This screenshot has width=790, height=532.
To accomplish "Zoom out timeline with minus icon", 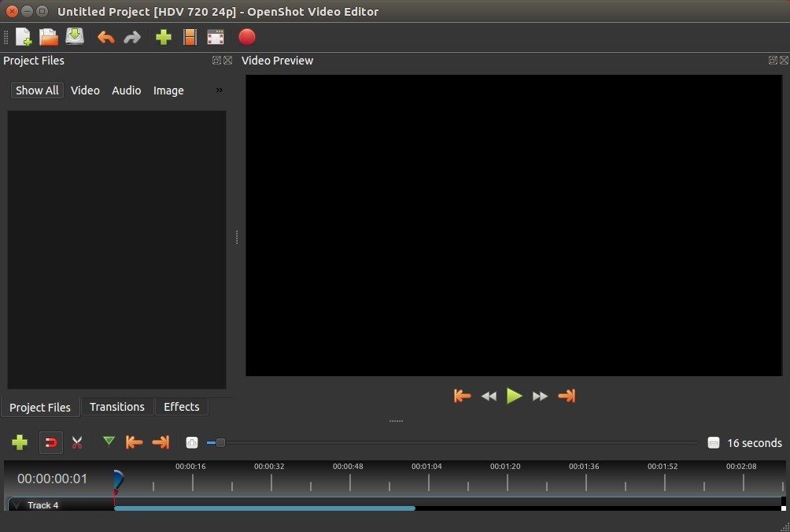I will (x=714, y=442).
